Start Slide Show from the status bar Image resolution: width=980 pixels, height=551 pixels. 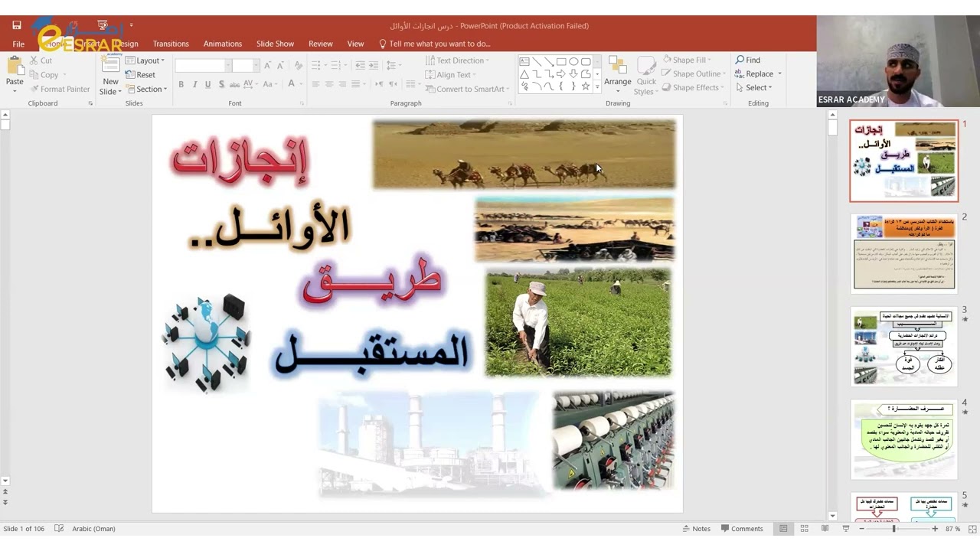(845, 529)
